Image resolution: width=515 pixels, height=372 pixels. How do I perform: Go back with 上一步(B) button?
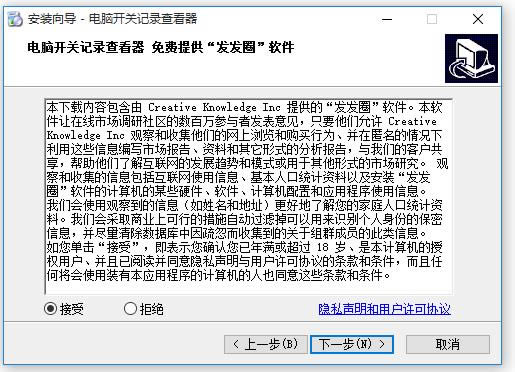266,344
